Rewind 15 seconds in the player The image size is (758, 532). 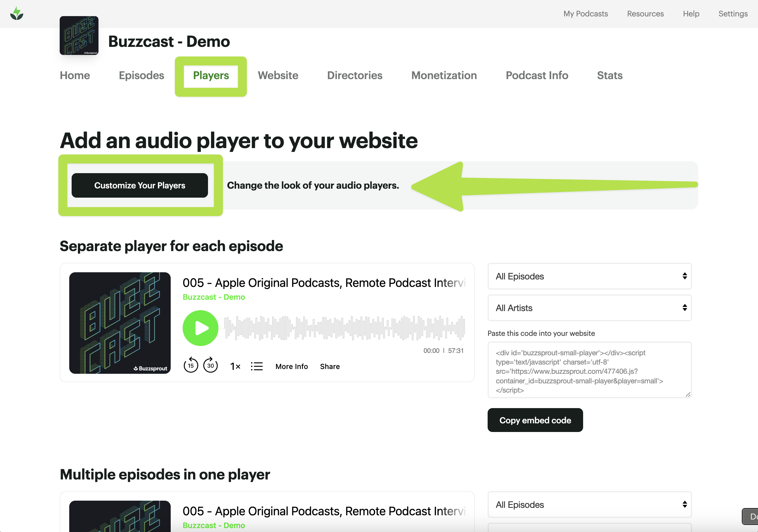click(190, 365)
